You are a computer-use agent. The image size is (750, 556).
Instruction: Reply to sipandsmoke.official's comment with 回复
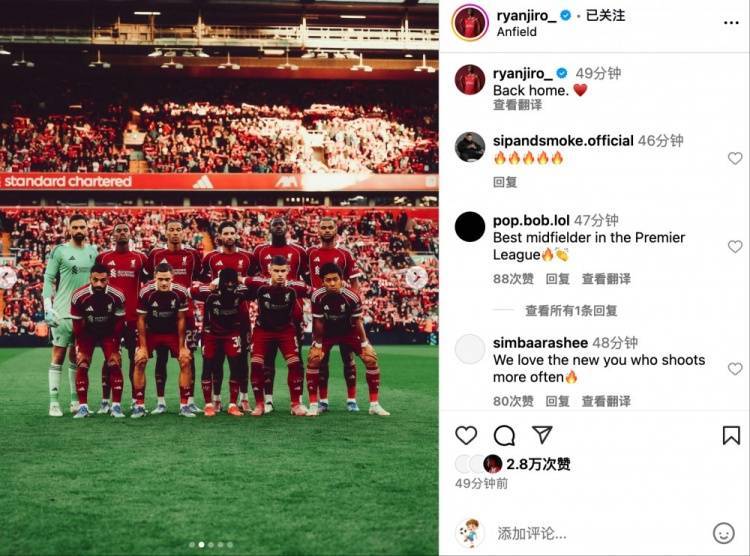pyautogui.click(x=505, y=182)
